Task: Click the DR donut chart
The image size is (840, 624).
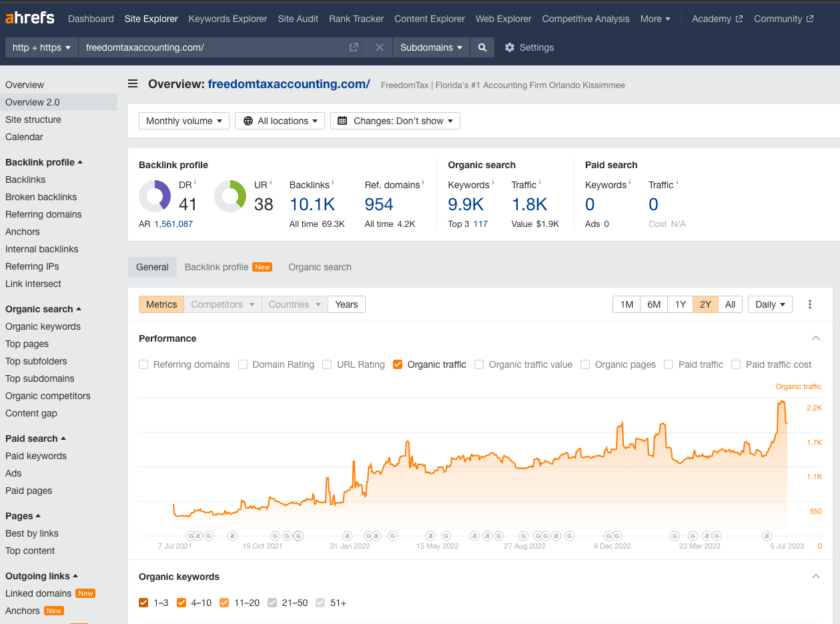Action: (155, 196)
